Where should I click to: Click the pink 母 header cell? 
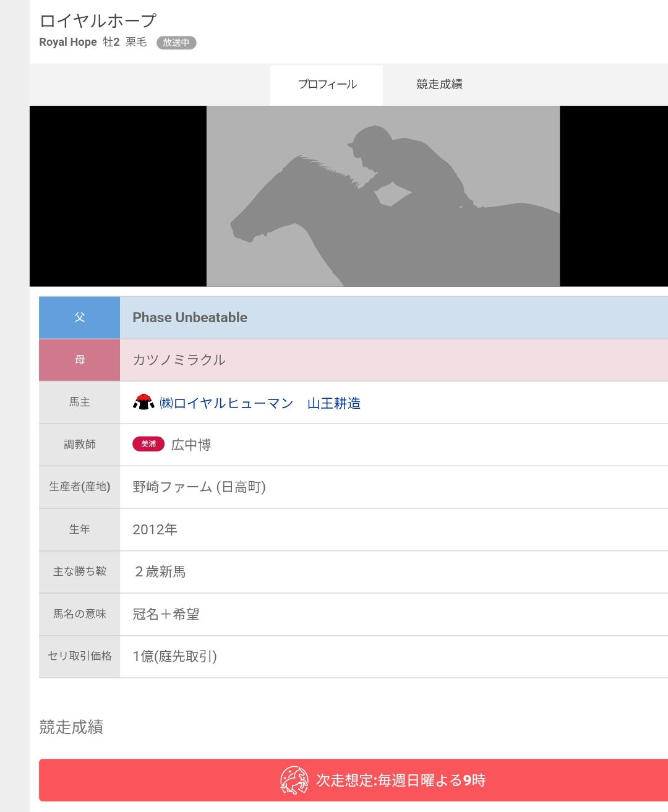click(x=80, y=360)
